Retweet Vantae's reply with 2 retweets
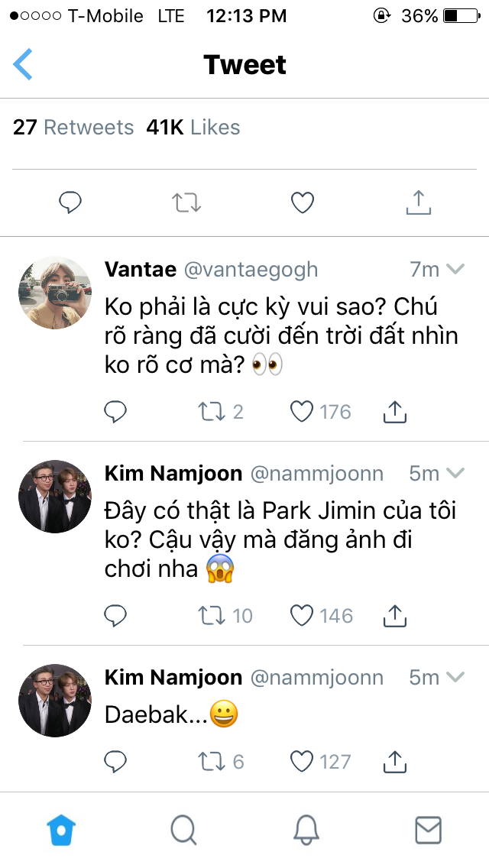This screenshot has height=868, width=489. pyautogui.click(x=209, y=412)
